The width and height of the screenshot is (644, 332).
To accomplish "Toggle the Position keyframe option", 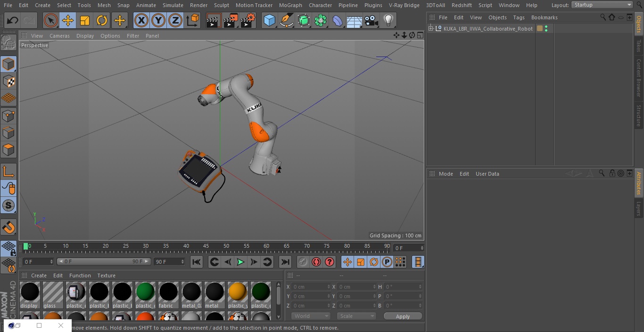I will coord(347,262).
